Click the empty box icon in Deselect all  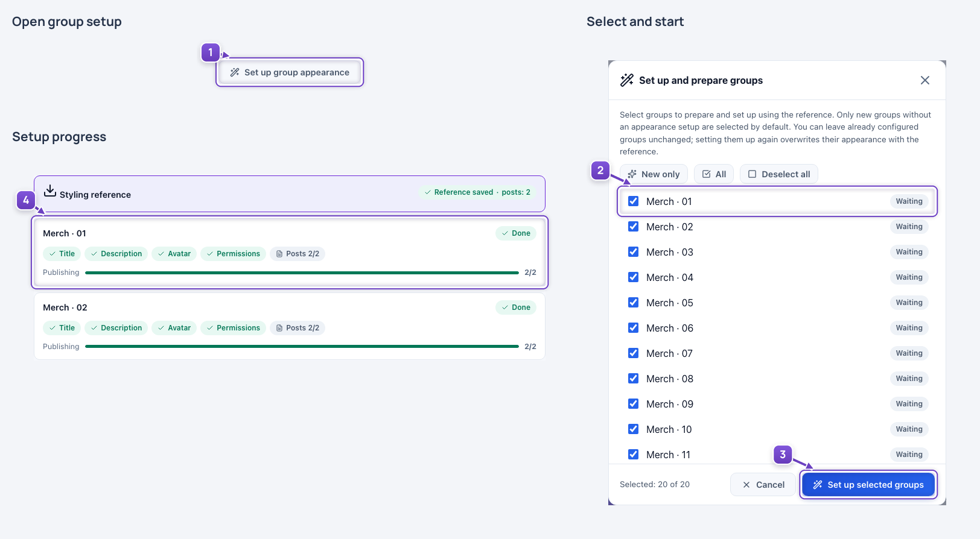coord(752,174)
